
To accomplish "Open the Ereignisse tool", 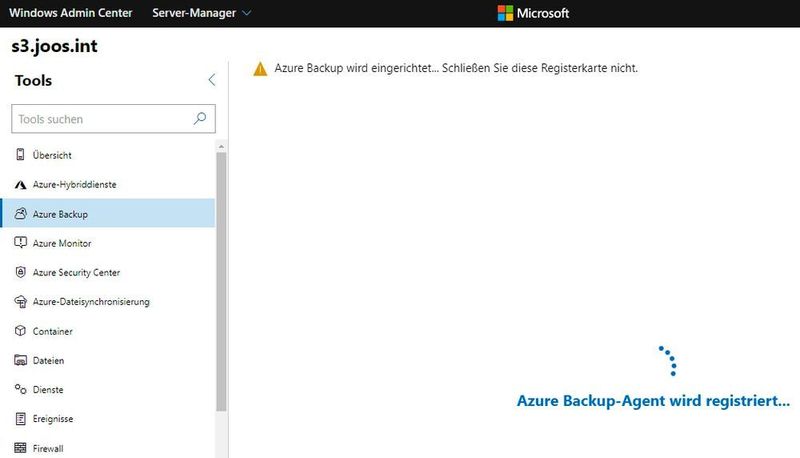I will (108, 419).
